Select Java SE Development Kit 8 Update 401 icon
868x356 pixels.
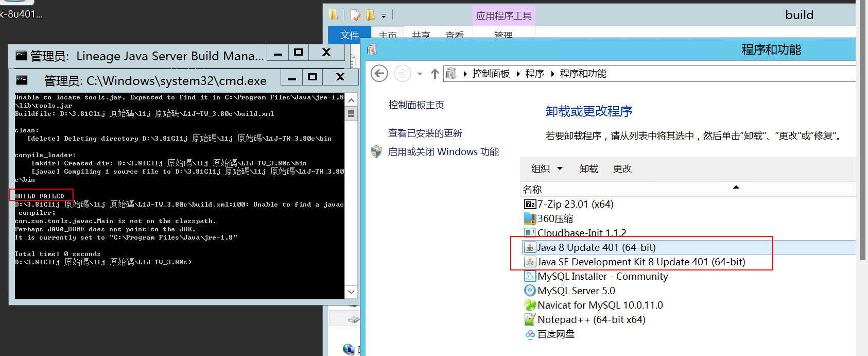coord(530,262)
